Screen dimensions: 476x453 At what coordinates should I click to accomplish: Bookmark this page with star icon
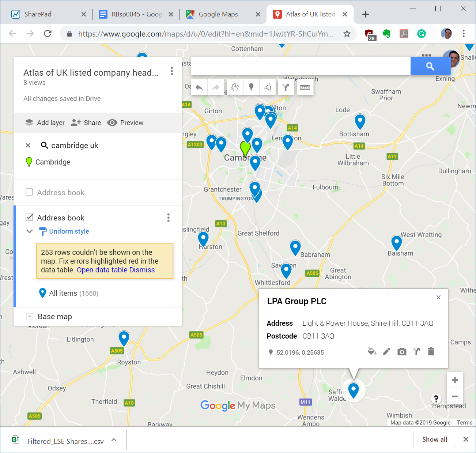(347, 34)
